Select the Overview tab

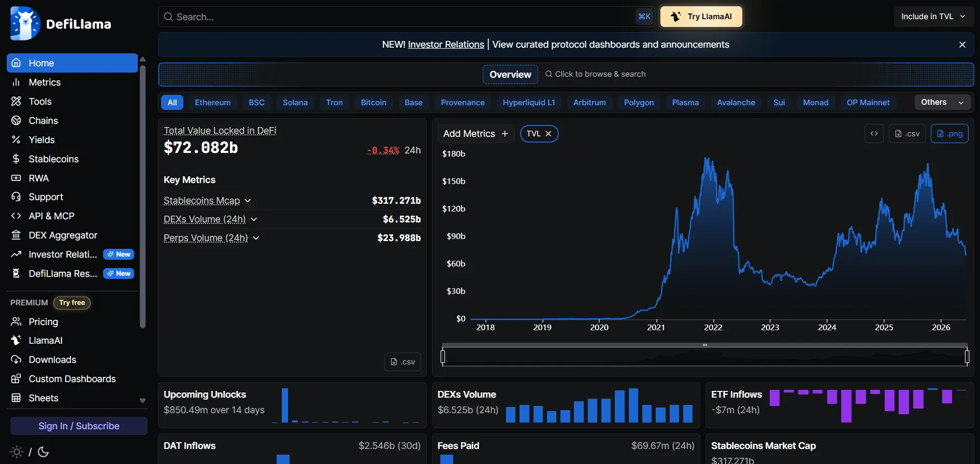(x=510, y=74)
